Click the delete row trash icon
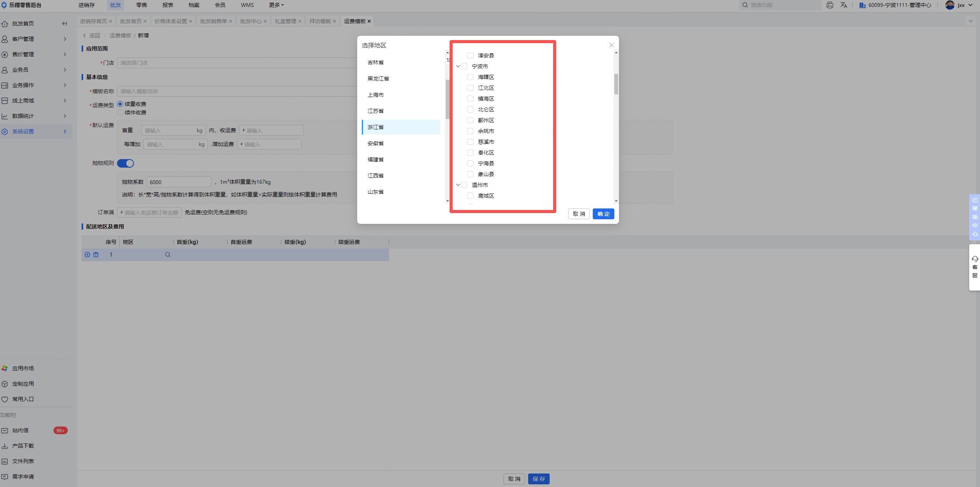The width and height of the screenshot is (980, 487). pyautogui.click(x=96, y=255)
